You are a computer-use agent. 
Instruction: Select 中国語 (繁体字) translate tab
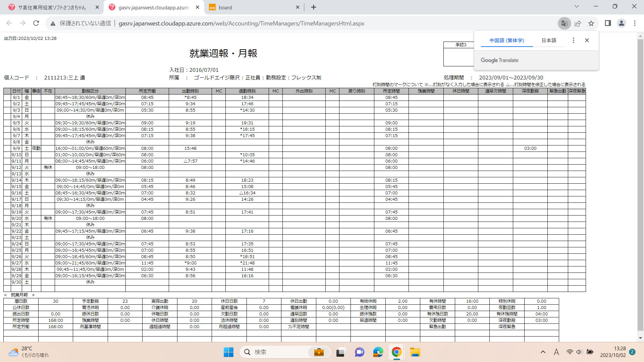(x=506, y=41)
